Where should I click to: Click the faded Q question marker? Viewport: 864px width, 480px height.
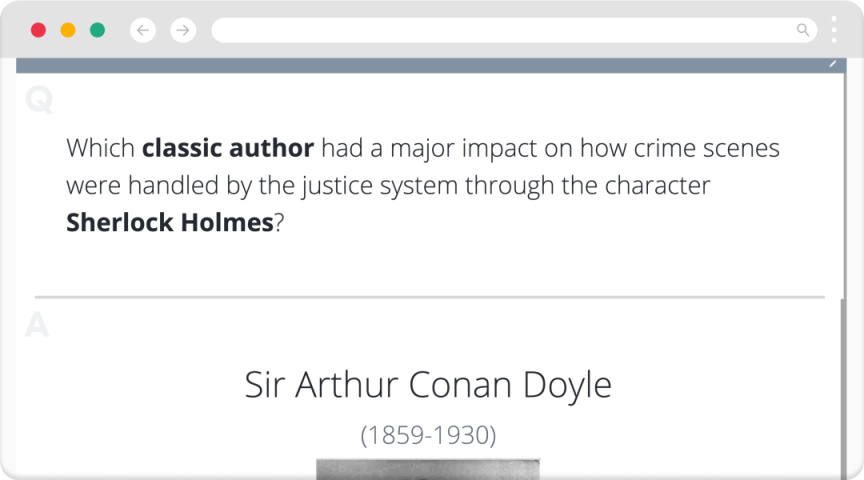click(x=38, y=101)
